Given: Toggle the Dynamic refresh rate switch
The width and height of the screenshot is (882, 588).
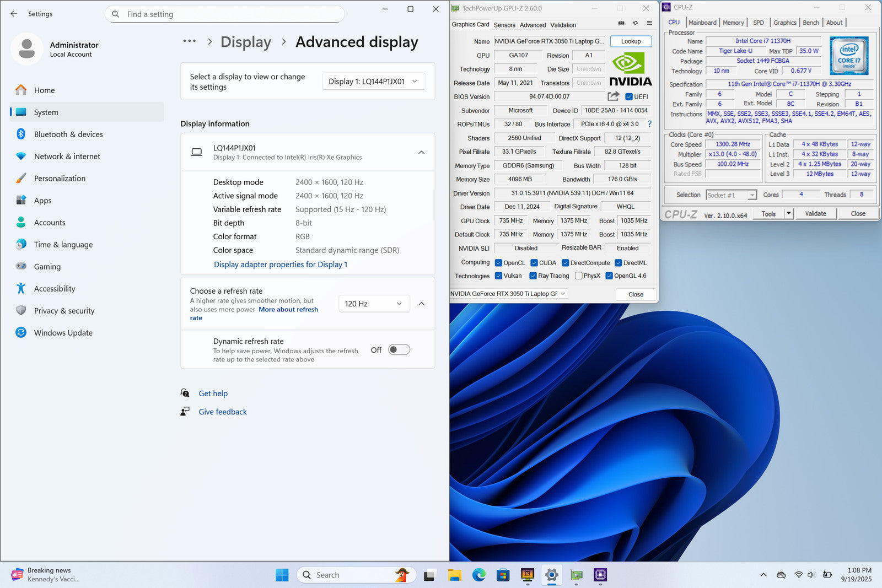Looking at the screenshot, I should [x=399, y=350].
